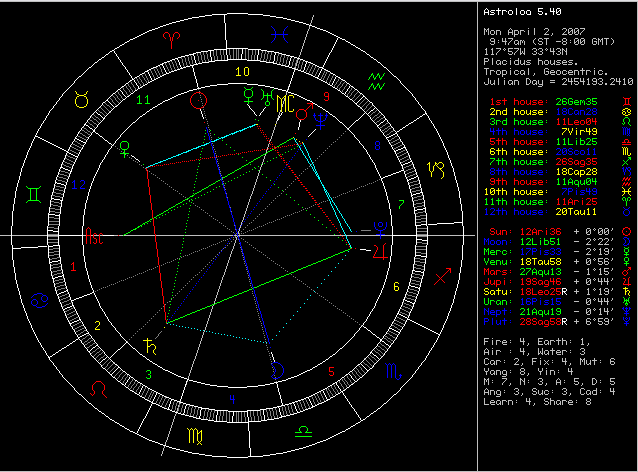This screenshot has height=472, width=638.
Task: Select the Libra glyph at the wheel bottom
Action: coord(301,434)
